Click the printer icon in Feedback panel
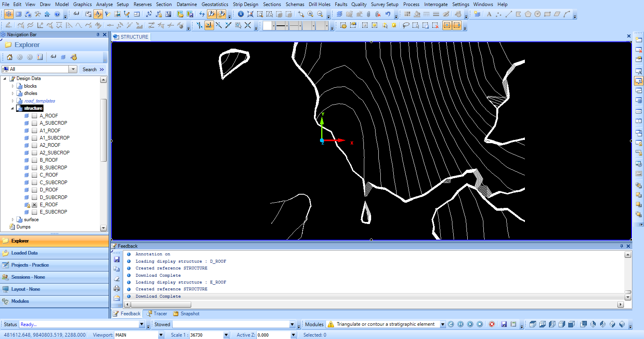The image size is (644, 339). 117,288
